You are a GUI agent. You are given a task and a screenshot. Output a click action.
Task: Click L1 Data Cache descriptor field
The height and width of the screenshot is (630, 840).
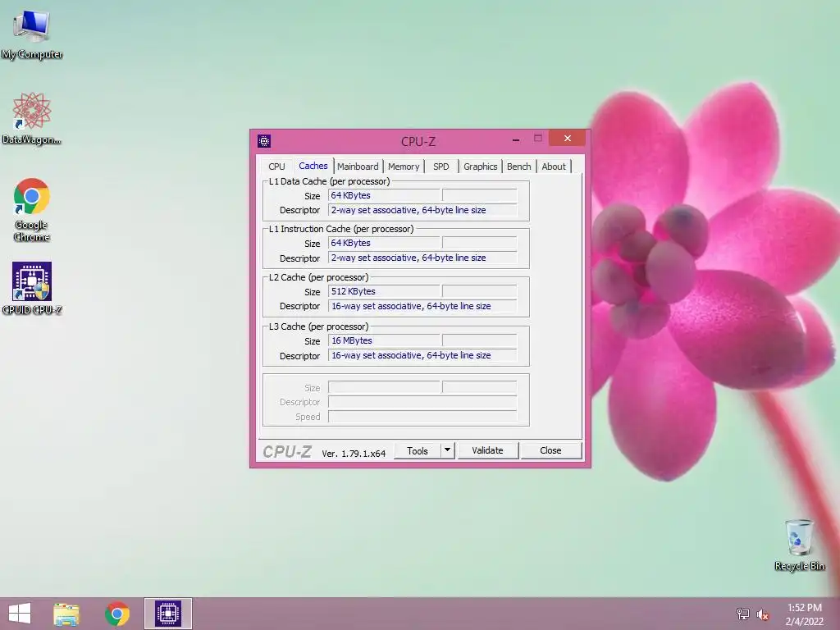click(422, 210)
